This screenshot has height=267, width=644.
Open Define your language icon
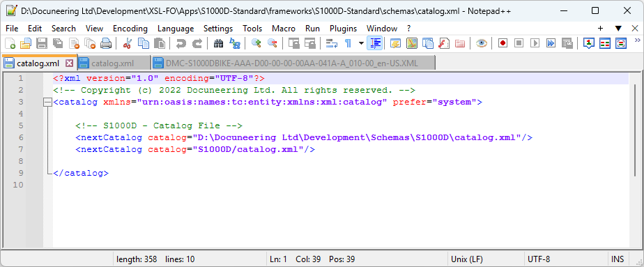coord(395,43)
